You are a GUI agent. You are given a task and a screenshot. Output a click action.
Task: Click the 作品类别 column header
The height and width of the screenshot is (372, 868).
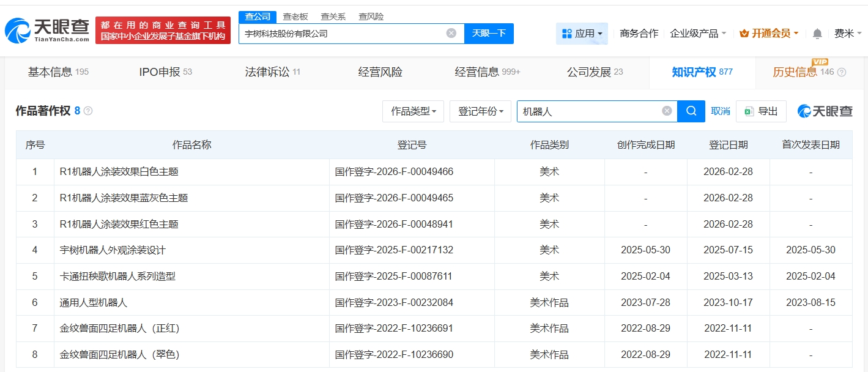549,145
